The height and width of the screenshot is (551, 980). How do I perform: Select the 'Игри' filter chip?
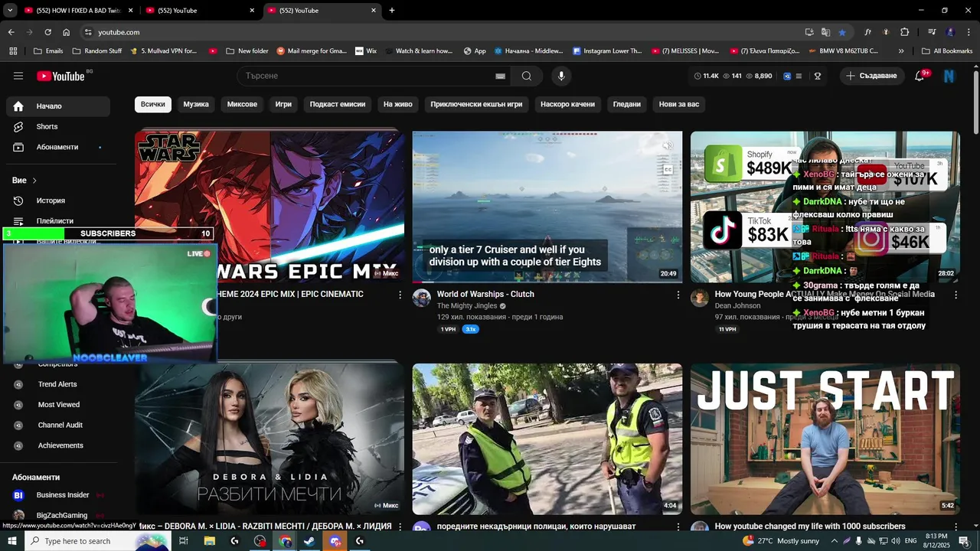(x=283, y=104)
